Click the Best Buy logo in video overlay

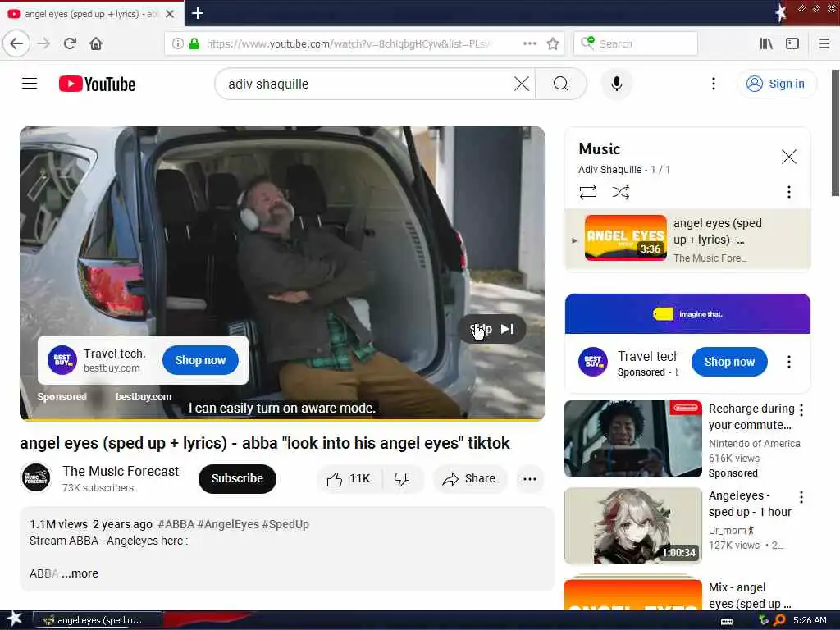[x=62, y=360]
